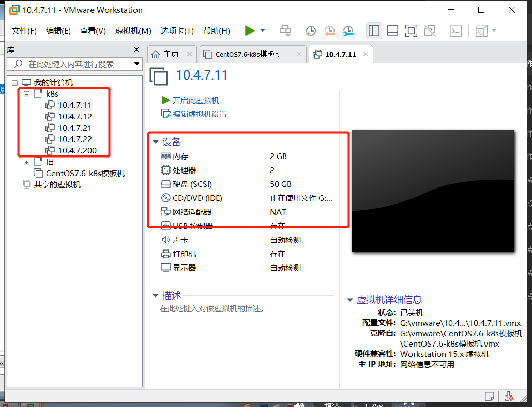Enter full screen mode icon
The height and width of the screenshot is (407, 532).
(411, 31)
